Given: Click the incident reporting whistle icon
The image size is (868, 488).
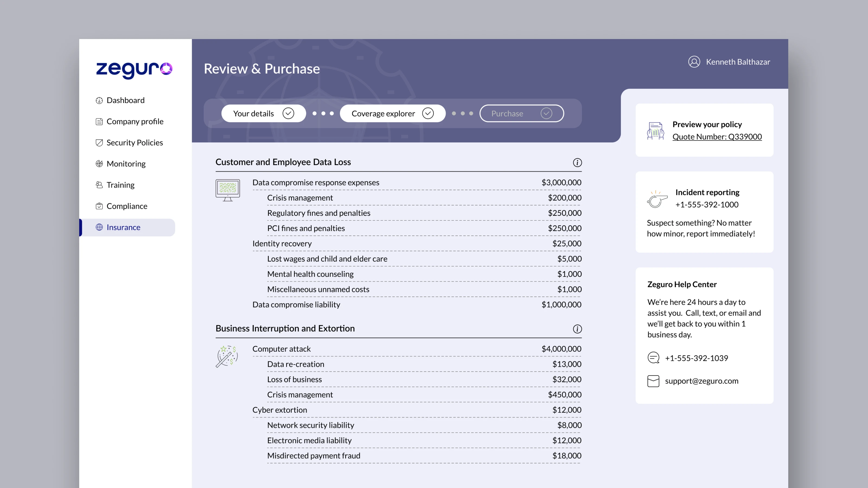Looking at the screenshot, I should pos(657,199).
